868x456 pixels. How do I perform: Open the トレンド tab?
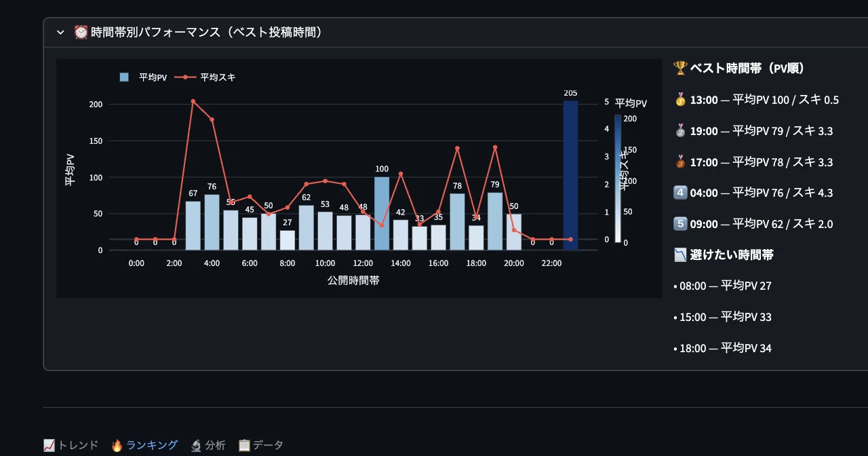point(71,445)
